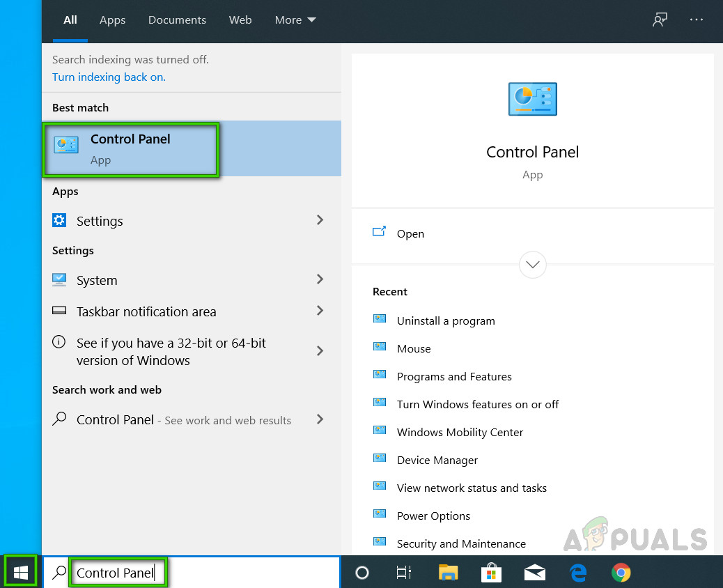Viewport: 723px width, 588px height.
Task: Expand the Settings app result arrow
Action: coord(320,220)
